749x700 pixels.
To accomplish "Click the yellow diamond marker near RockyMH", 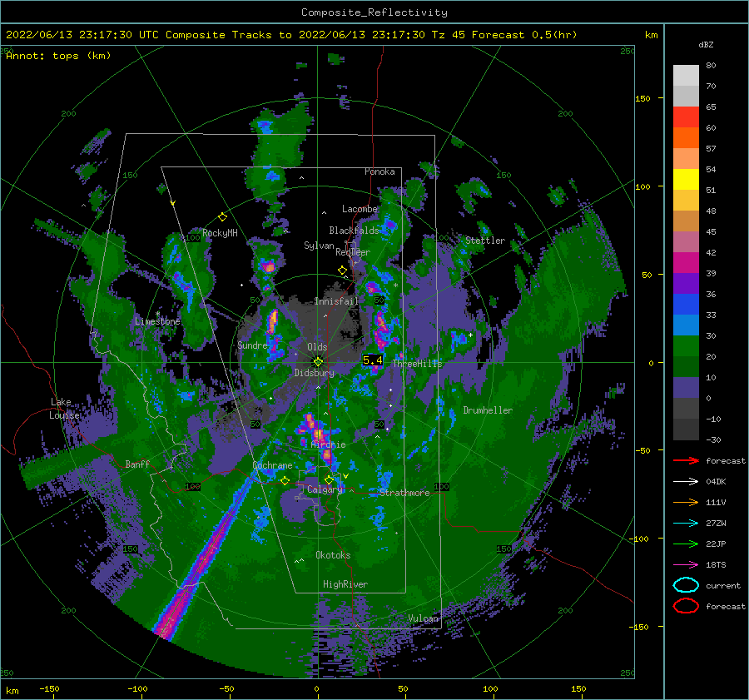I will coord(222,217).
